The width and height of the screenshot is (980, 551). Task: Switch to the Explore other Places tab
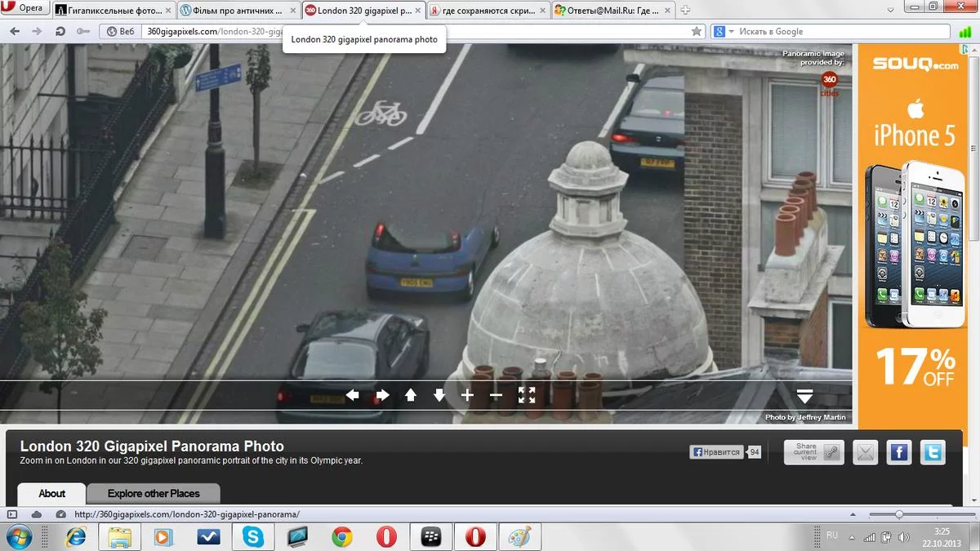[x=154, y=493]
